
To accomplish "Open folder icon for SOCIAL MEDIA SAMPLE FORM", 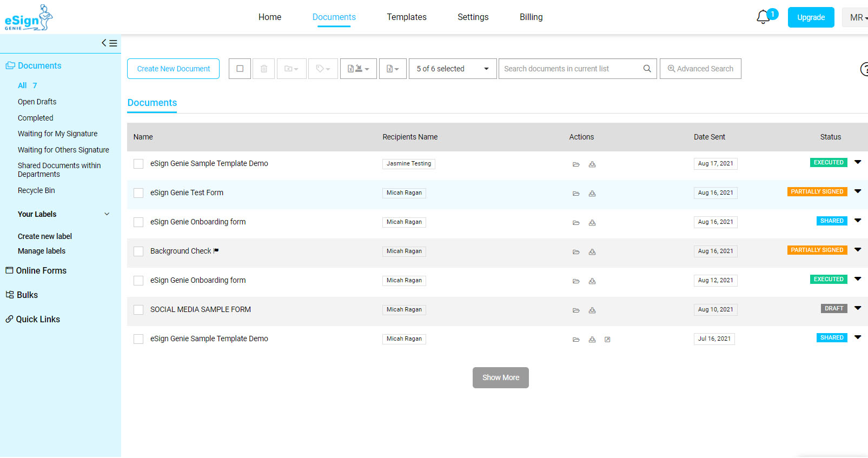I will 576,310.
